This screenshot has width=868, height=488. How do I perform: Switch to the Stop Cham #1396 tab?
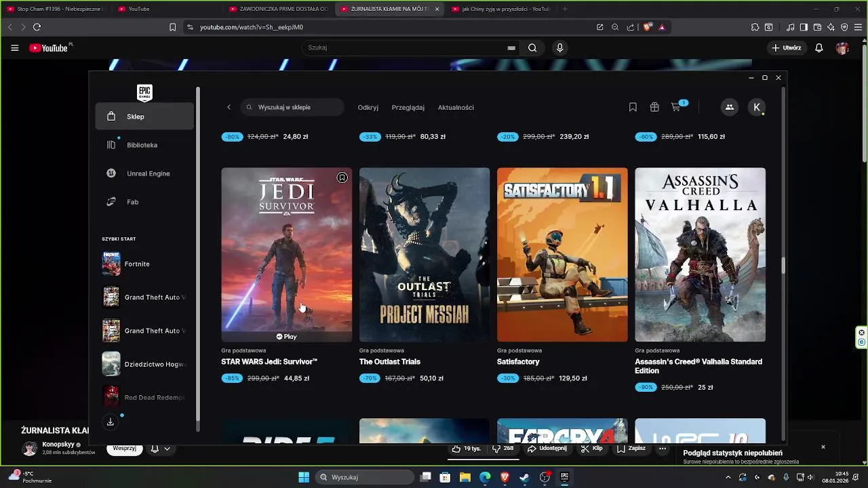[54, 9]
